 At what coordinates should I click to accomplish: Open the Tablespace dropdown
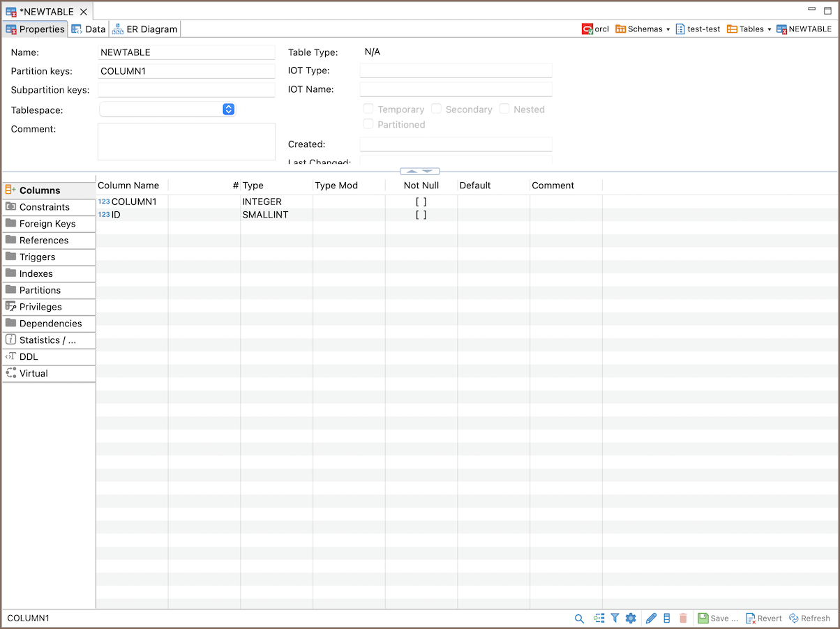tap(228, 109)
